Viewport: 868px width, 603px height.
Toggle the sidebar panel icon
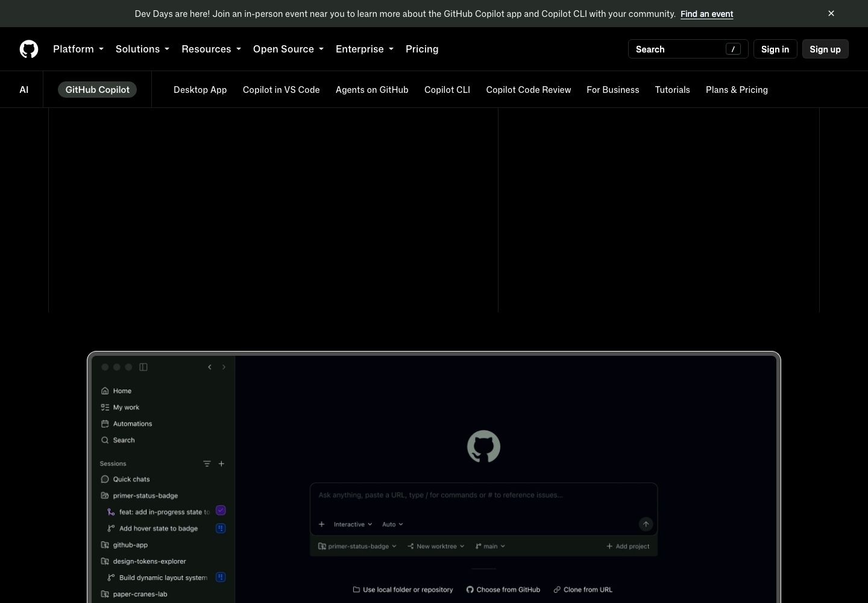point(143,367)
